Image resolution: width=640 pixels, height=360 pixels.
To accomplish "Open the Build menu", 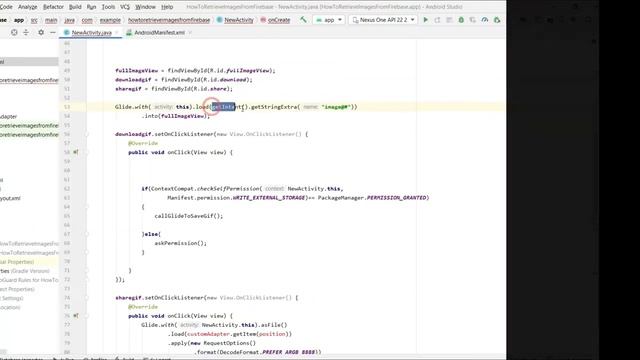I will (x=75, y=7).
